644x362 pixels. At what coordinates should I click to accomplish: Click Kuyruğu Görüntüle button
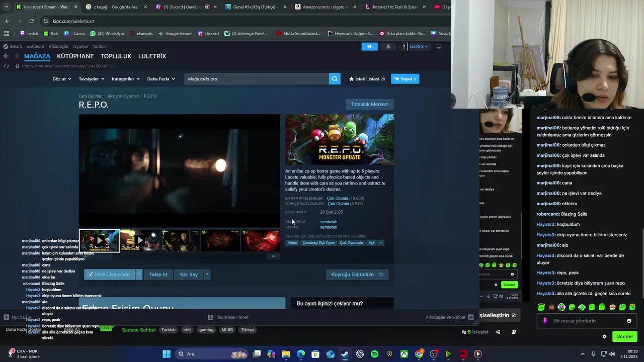click(357, 275)
